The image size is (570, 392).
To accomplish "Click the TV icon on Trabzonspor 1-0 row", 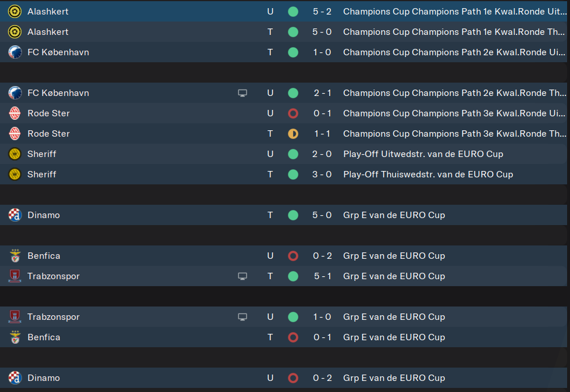I will point(243,317).
